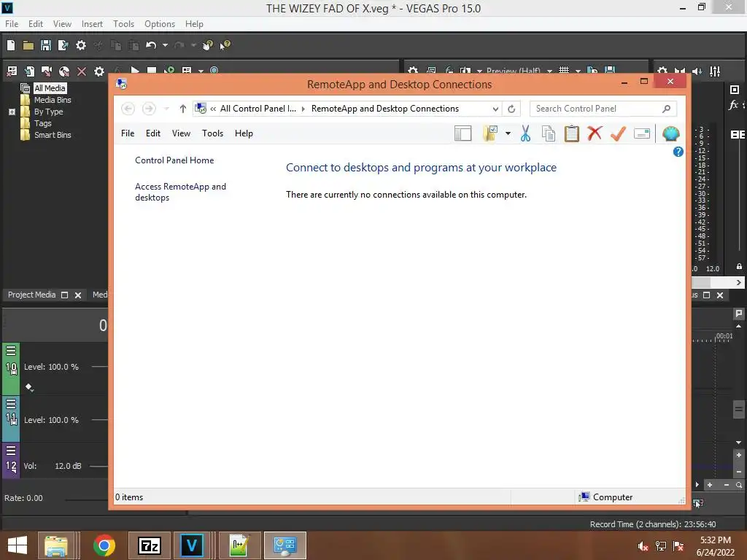Click the All Control Panel Items breadcrumb

[258, 109]
